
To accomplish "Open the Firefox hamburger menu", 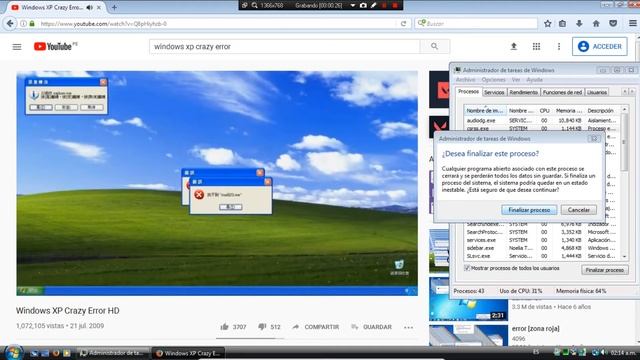I will click(633, 24).
